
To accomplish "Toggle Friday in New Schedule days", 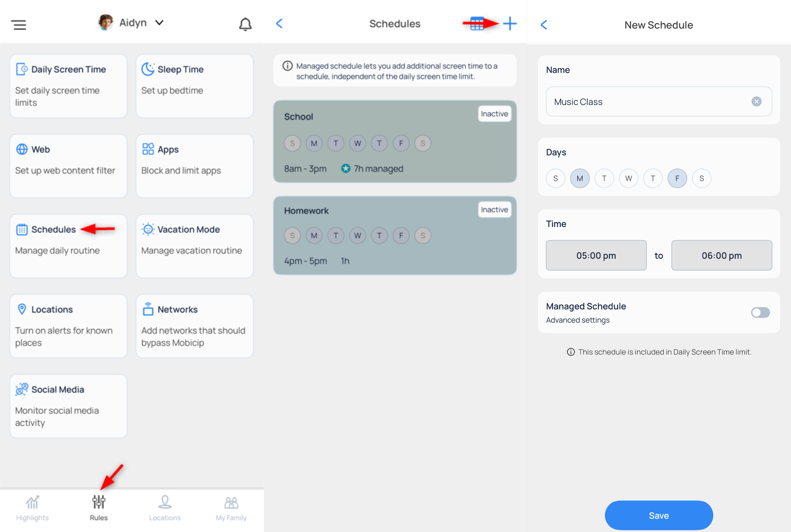I will pyautogui.click(x=677, y=178).
